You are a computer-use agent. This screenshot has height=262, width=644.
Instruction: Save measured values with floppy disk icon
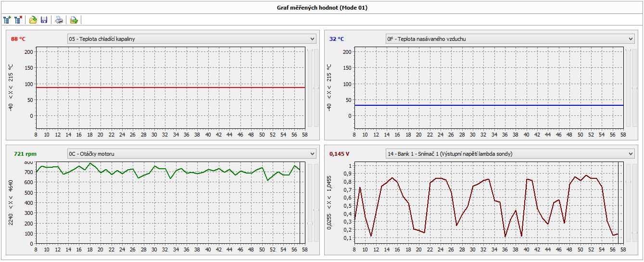(44, 20)
